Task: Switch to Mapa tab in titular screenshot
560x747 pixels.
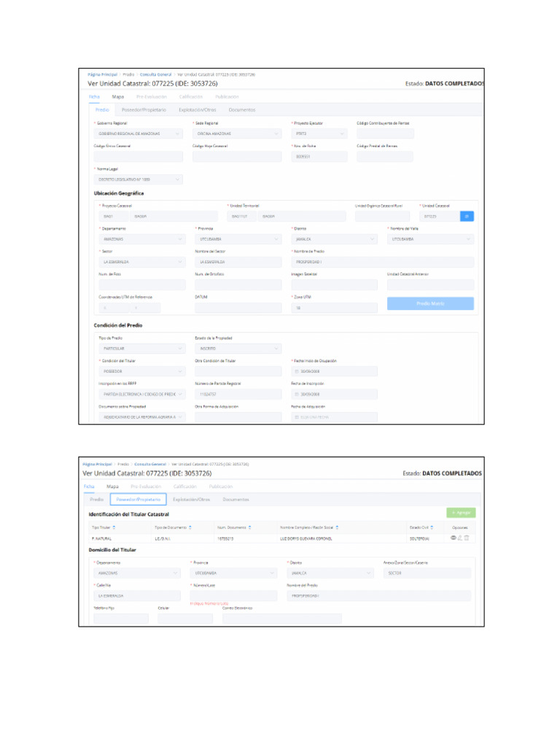Action: tap(112, 487)
